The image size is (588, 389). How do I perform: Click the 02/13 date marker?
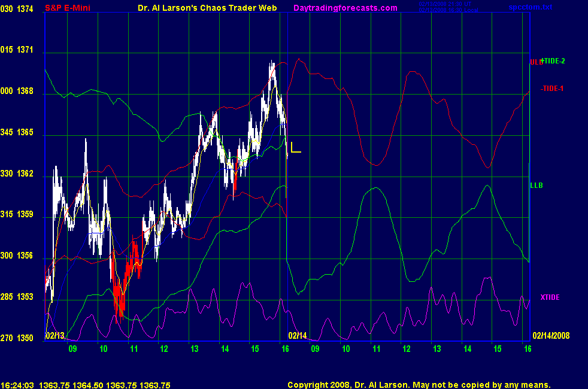pos(54,335)
